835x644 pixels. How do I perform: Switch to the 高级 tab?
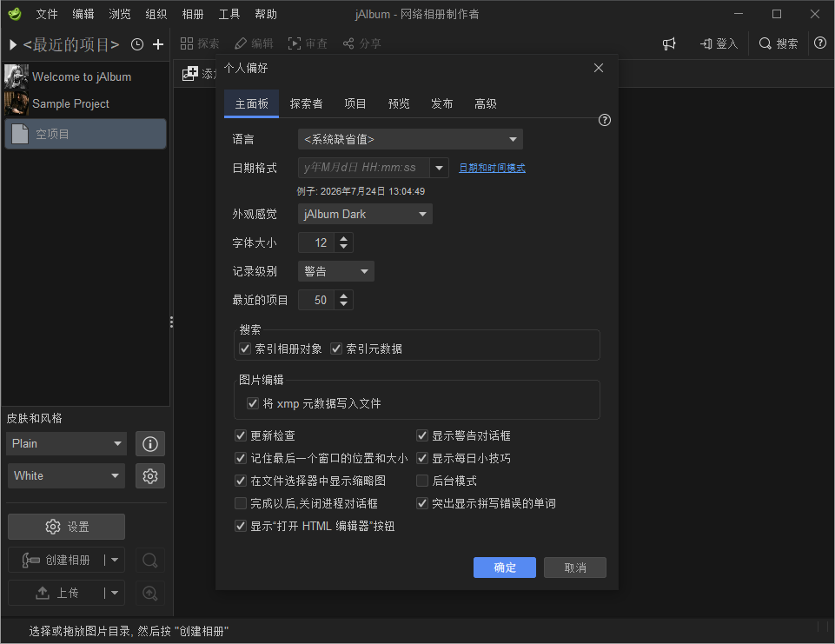[486, 104]
